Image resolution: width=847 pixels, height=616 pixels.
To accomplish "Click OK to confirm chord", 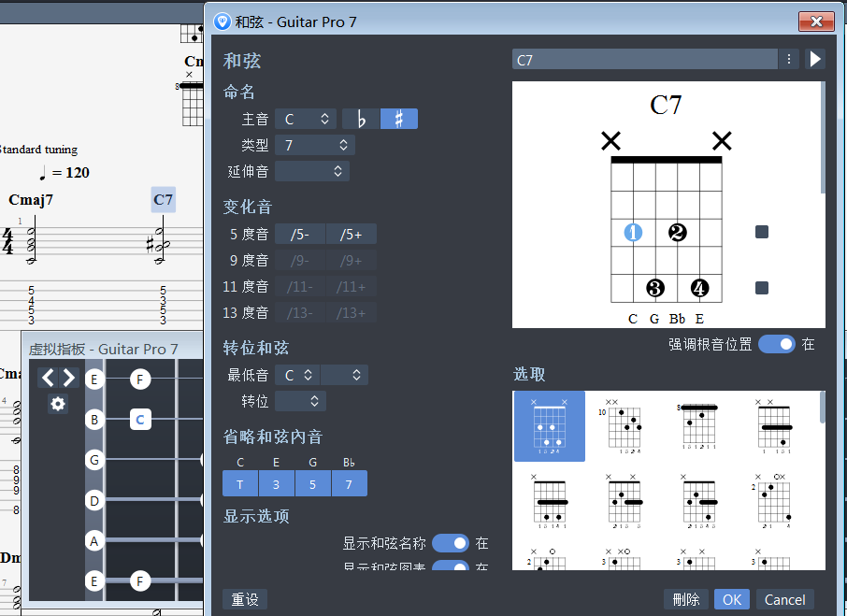I will click(731, 599).
